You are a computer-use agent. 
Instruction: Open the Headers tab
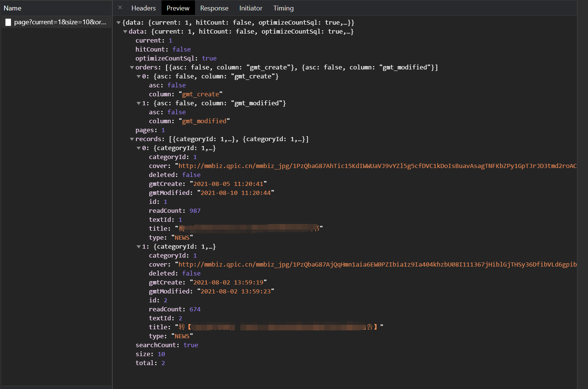coord(143,8)
